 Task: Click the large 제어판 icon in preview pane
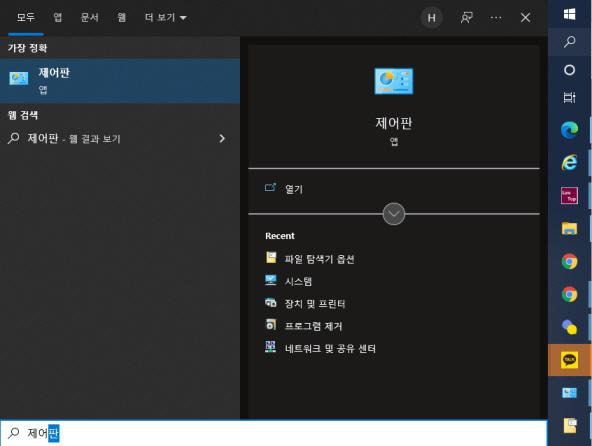tap(393, 81)
